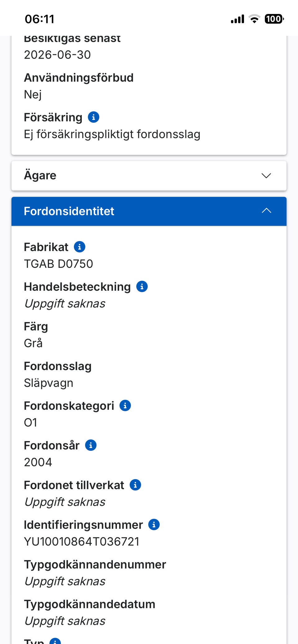Tap the Wi-Fi status icon
This screenshot has width=298, height=644.
(x=255, y=19)
